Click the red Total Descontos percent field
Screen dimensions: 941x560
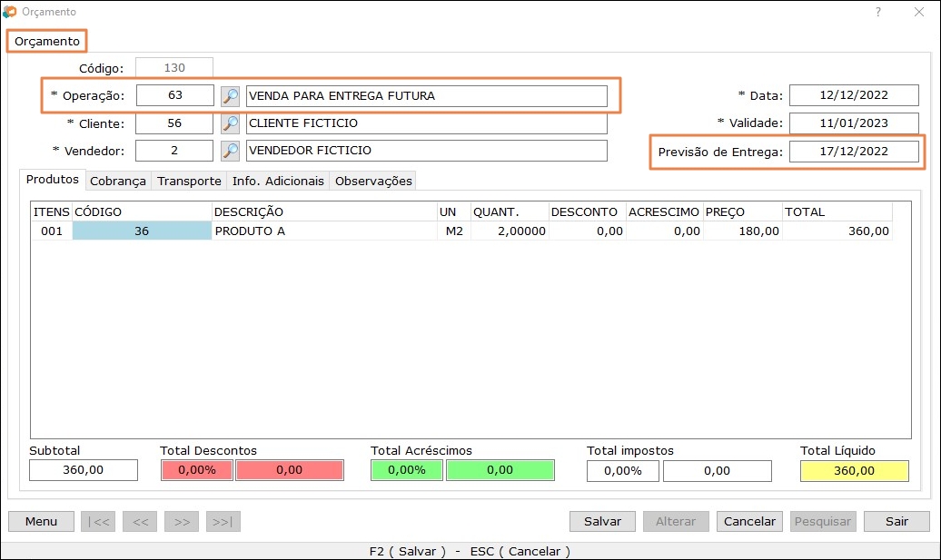[197, 470]
